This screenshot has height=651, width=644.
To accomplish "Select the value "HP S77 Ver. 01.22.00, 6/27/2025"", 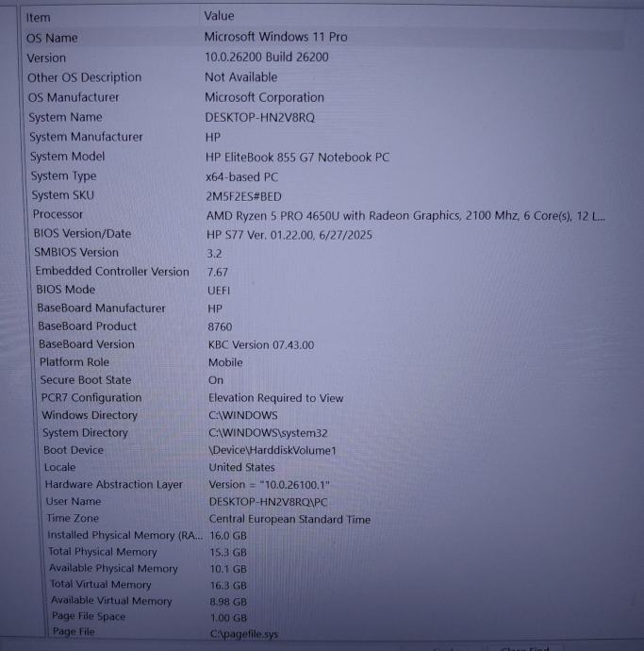I will [x=289, y=235].
